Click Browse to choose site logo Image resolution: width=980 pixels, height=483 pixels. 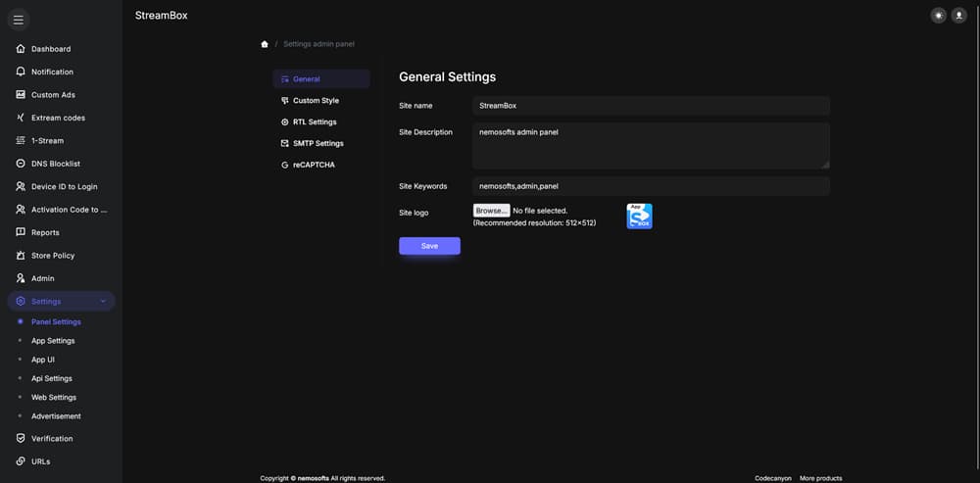491,211
